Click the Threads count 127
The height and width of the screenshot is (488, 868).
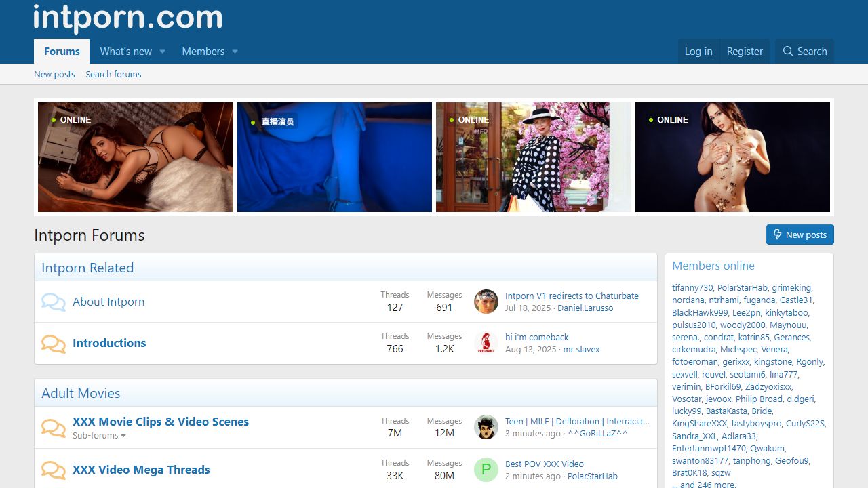point(395,307)
